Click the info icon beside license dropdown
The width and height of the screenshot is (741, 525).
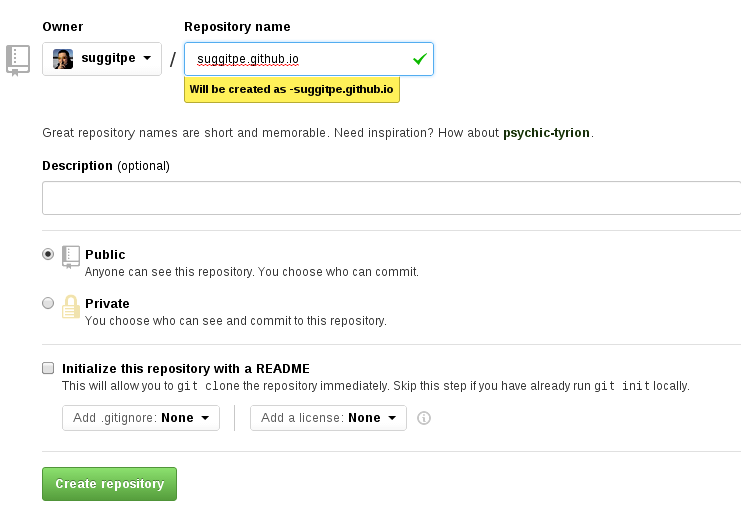point(423,418)
